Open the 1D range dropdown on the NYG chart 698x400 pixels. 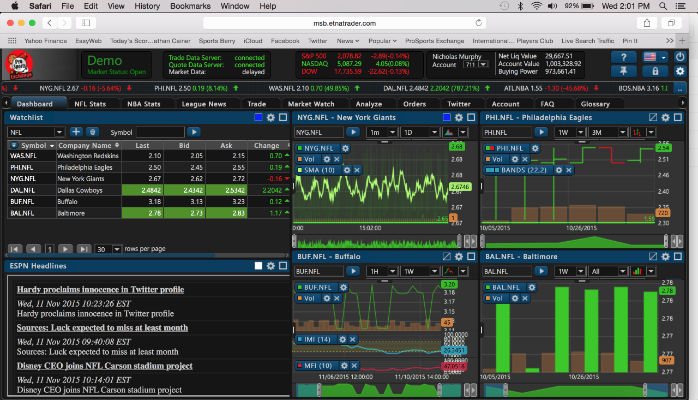434,132
